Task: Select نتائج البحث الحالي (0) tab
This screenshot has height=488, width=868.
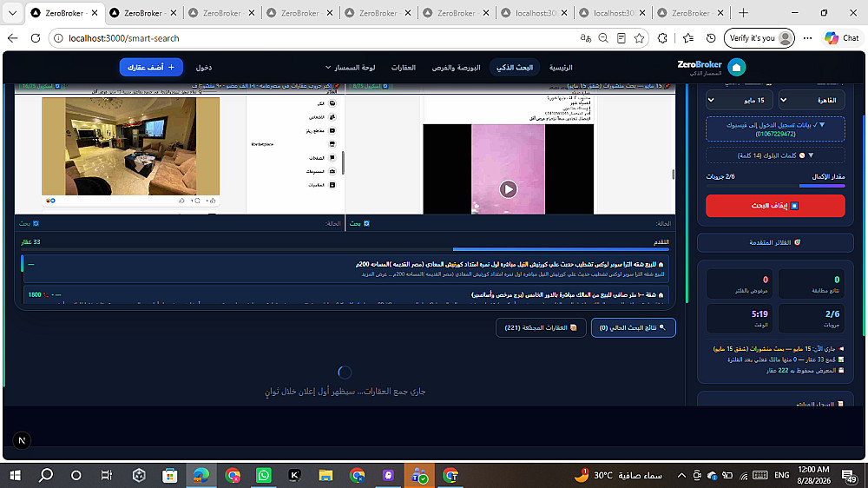Action: (633, 327)
